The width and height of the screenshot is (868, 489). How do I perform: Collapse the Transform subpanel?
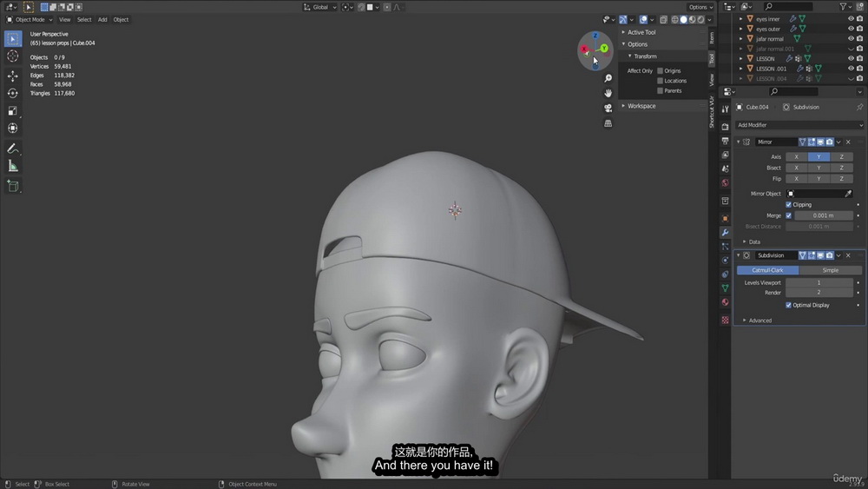coord(630,56)
